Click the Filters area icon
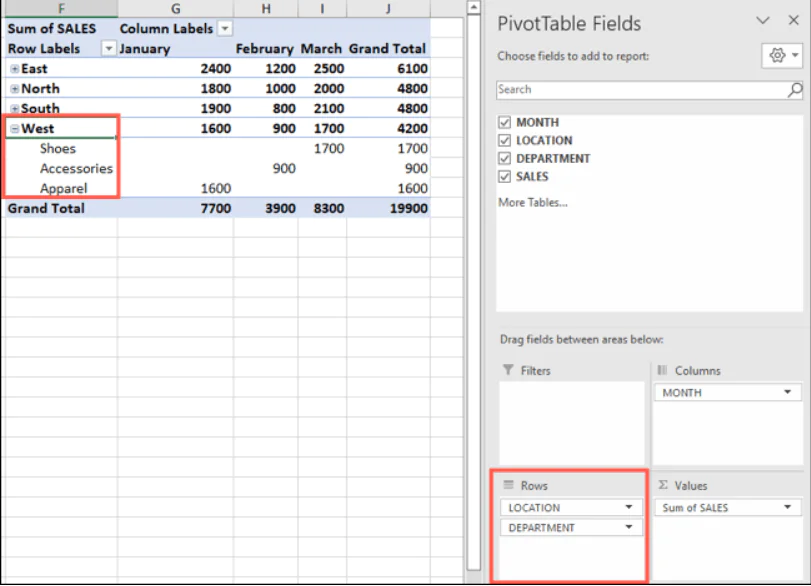The width and height of the screenshot is (811, 586). point(511,370)
